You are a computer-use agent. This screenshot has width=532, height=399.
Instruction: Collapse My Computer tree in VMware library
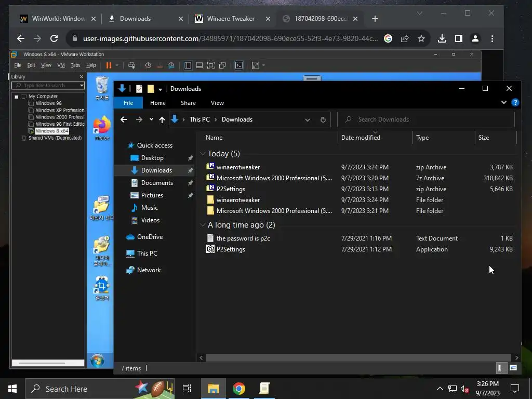pos(16,97)
